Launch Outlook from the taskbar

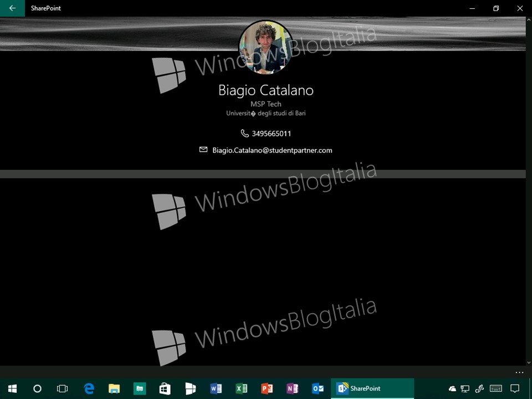coord(318,388)
